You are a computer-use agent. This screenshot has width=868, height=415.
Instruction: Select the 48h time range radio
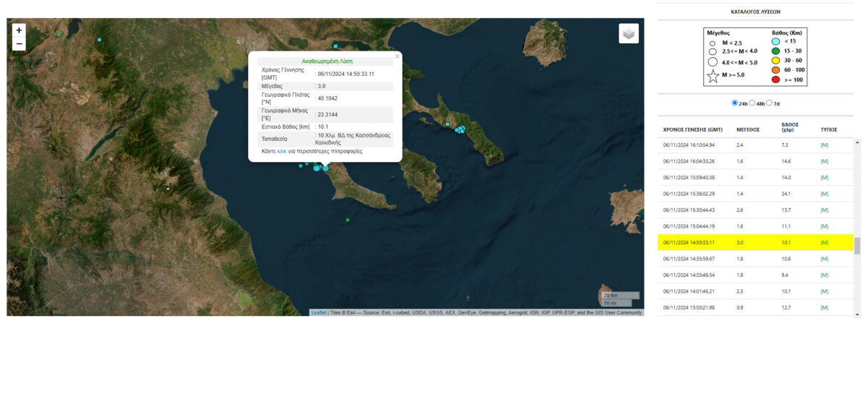[752, 103]
